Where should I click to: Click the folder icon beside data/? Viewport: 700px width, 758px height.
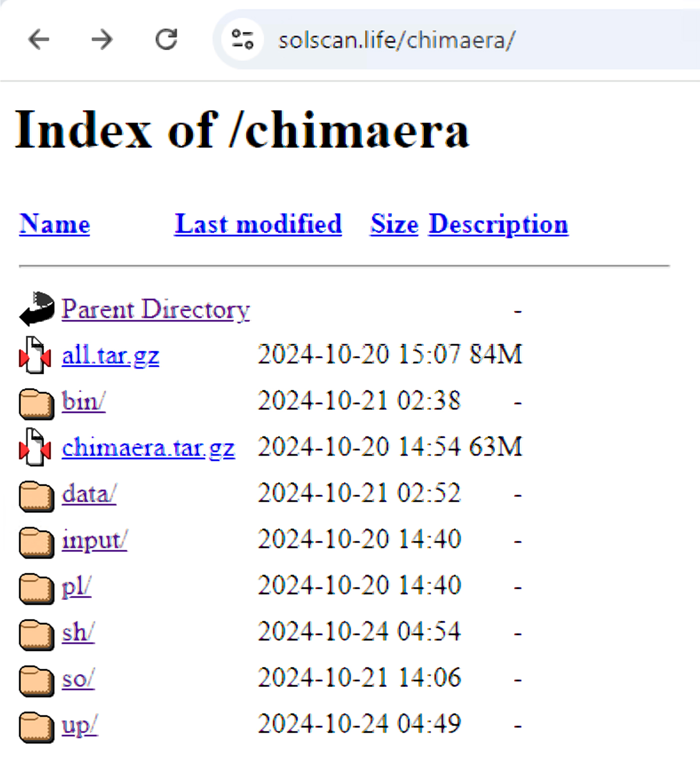tap(36, 496)
